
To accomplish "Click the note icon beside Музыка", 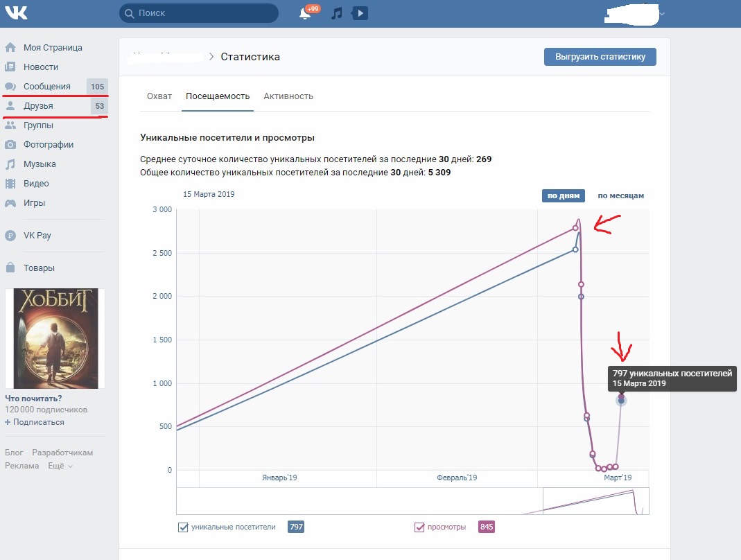I will (10, 164).
